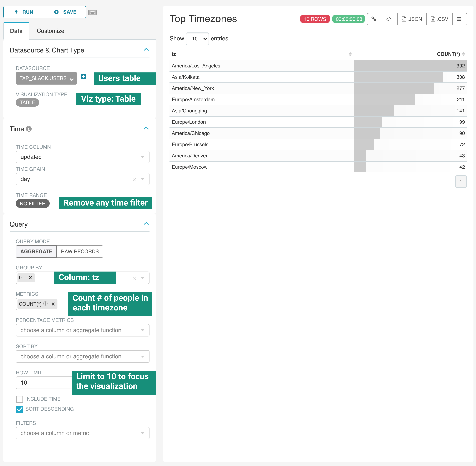Viewport: 476px width, 466px height.
Task: Select the Data tab
Action: click(16, 31)
